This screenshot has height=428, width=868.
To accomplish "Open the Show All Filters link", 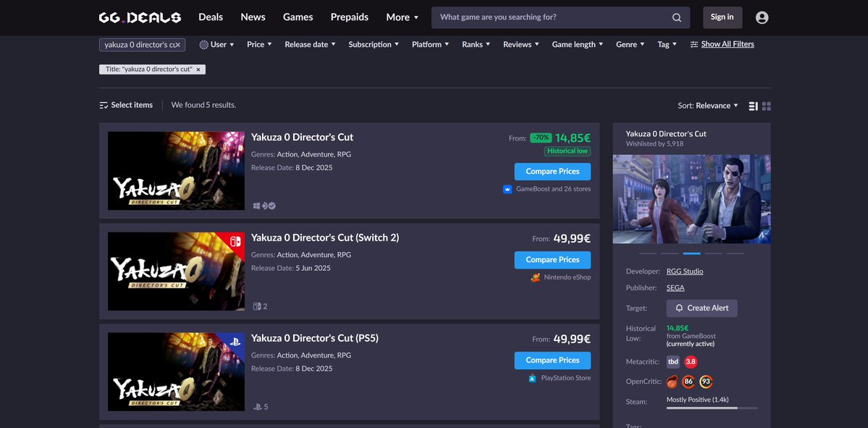I will pos(728,44).
